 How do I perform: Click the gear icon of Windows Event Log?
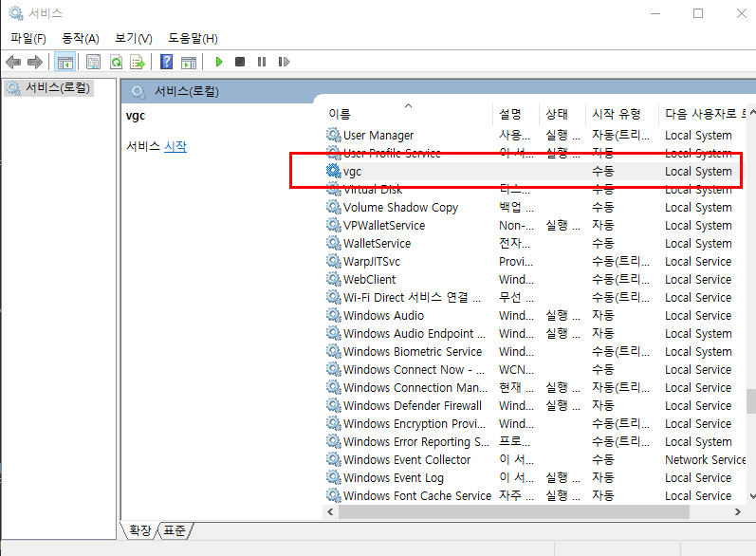334,477
